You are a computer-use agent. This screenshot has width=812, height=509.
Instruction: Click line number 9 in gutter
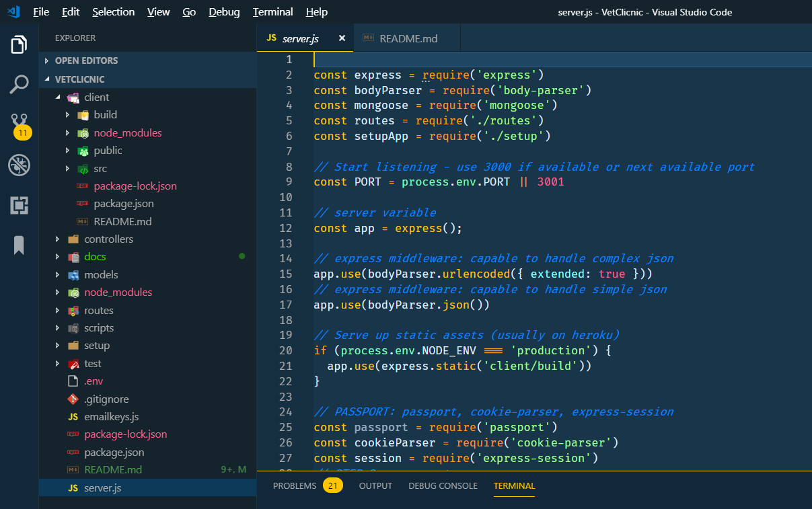(289, 182)
